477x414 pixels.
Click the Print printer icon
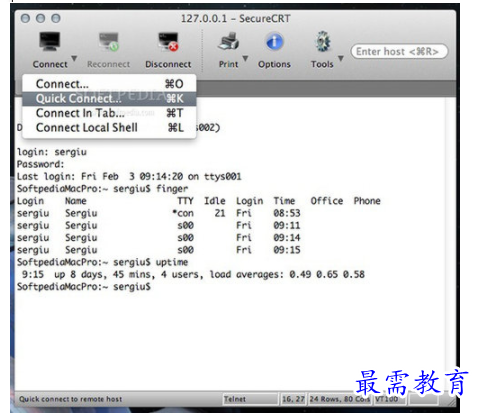click(x=229, y=41)
